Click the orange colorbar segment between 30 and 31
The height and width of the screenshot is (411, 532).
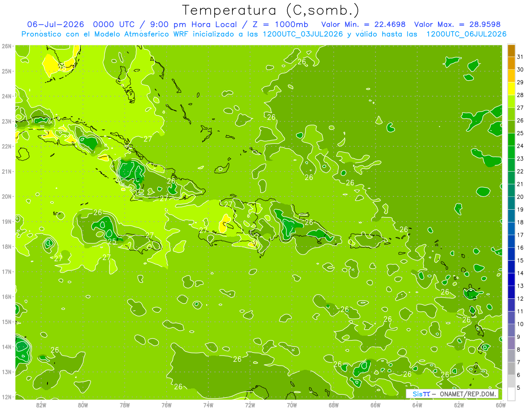pyautogui.click(x=511, y=63)
